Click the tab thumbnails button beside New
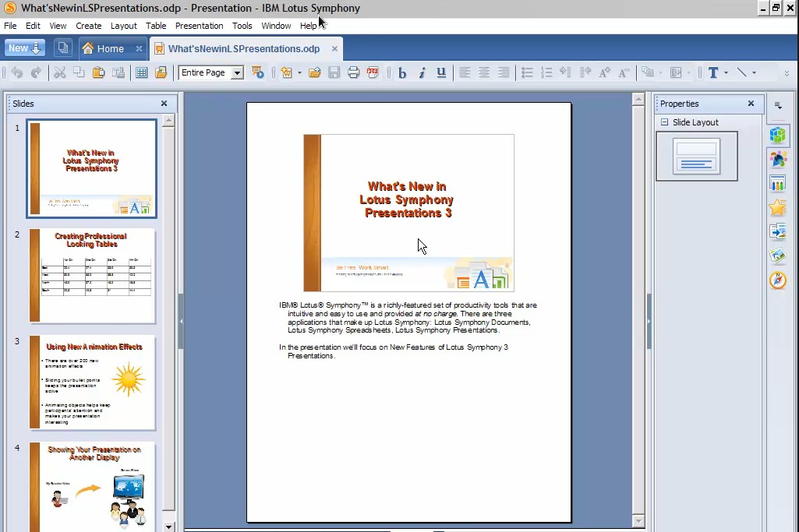 (x=62, y=48)
